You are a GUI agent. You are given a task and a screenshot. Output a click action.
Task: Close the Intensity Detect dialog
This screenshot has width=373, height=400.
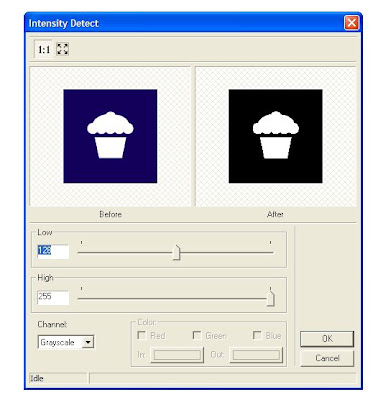tap(351, 23)
